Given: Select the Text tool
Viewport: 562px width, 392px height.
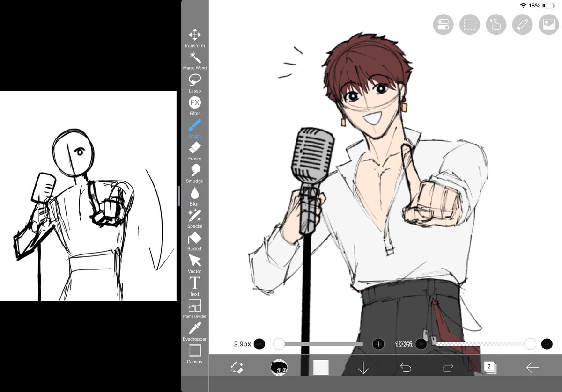Looking at the screenshot, I should tap(194, 286).
